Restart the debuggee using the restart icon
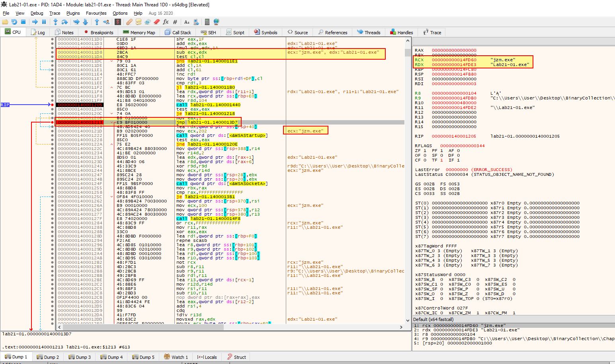The width and height of the screenshot is (615, 364). pos(14,22)
